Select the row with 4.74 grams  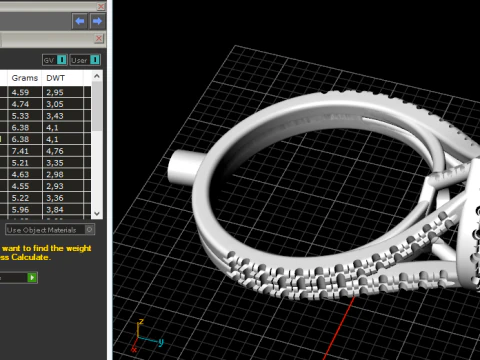[45, 104]
